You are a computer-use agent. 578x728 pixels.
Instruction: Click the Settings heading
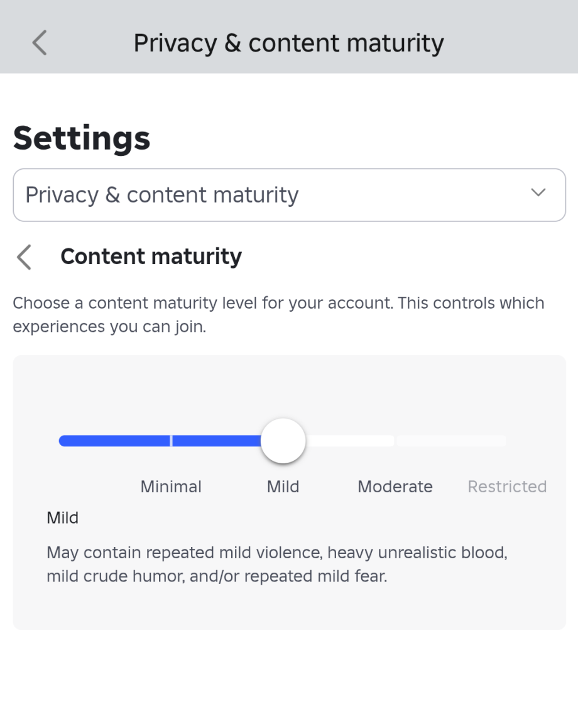pos(82,137)
